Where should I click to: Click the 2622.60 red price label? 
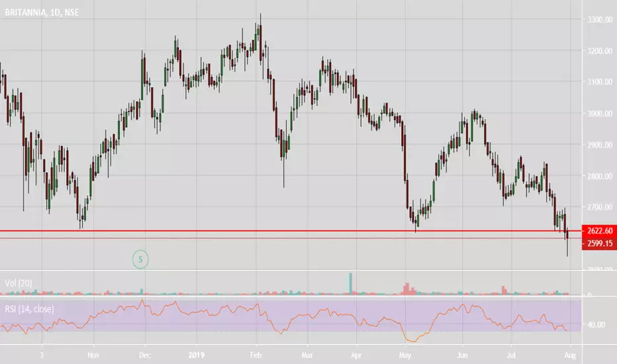tap(599, 231)
